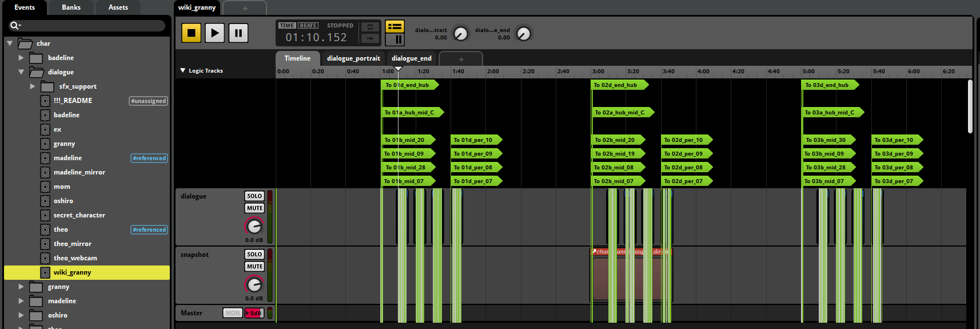Click the yellow track list view icon
This screenshot has height=329, width=980.
coord(395,26)
